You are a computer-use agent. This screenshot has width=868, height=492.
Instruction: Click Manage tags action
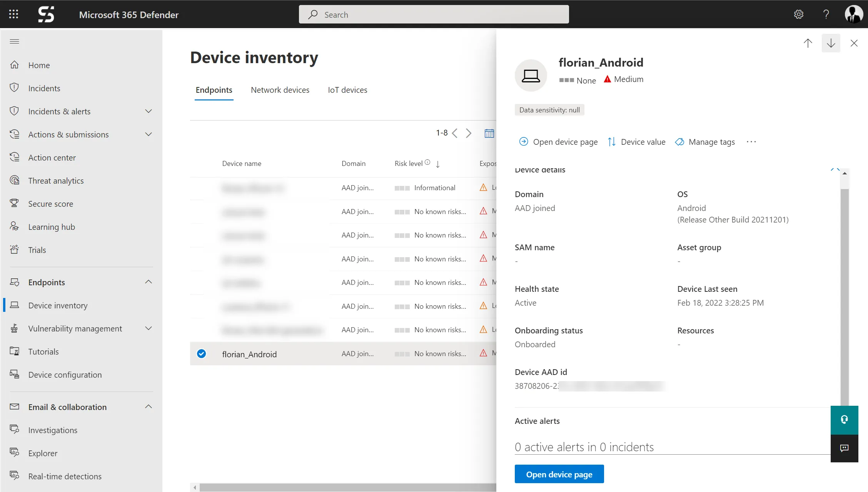[x=705, y=142]
